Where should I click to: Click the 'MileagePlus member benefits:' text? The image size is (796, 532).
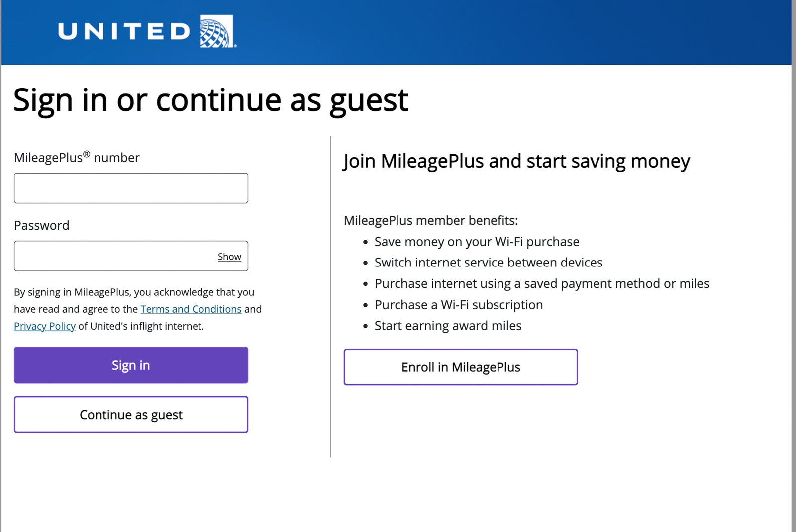431,220
